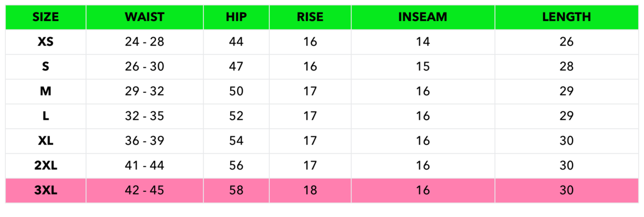The height and width of the screenshot is (217, 644).
Task: Click hip value 58 in pink row
Action: pyautogui.click(x=236, y=190)
